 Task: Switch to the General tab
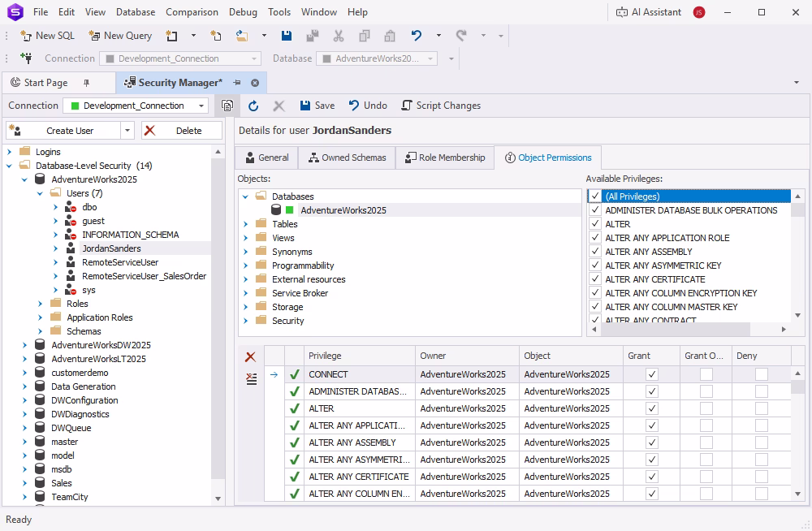coord(266,158)
